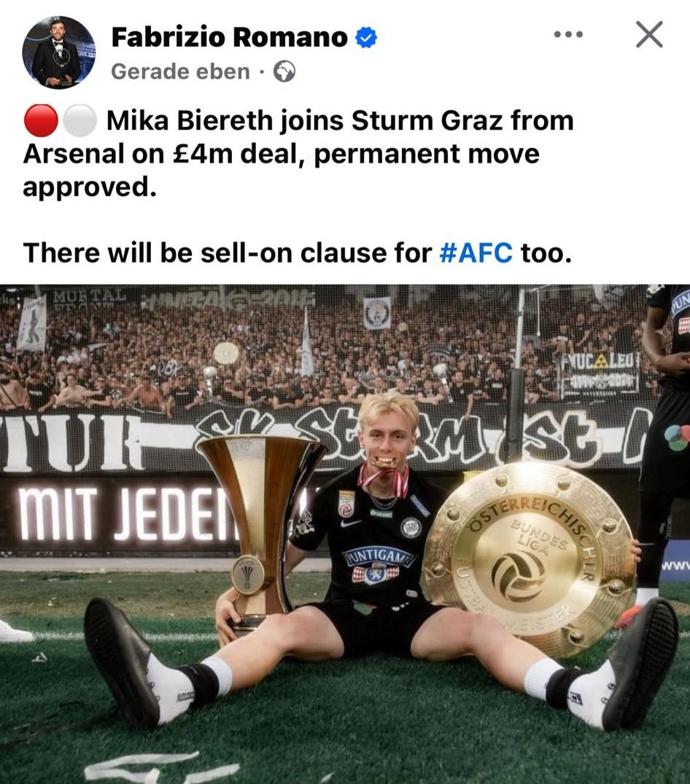Open the three-dot post options menu
690x784 pixels.
(x=568, y=34)
